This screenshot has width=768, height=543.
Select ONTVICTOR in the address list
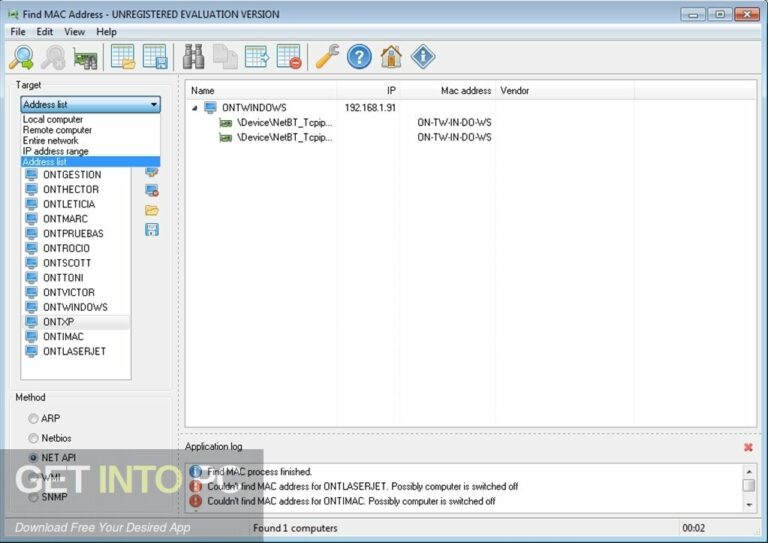pyautogui.click(x=69, y=292)
